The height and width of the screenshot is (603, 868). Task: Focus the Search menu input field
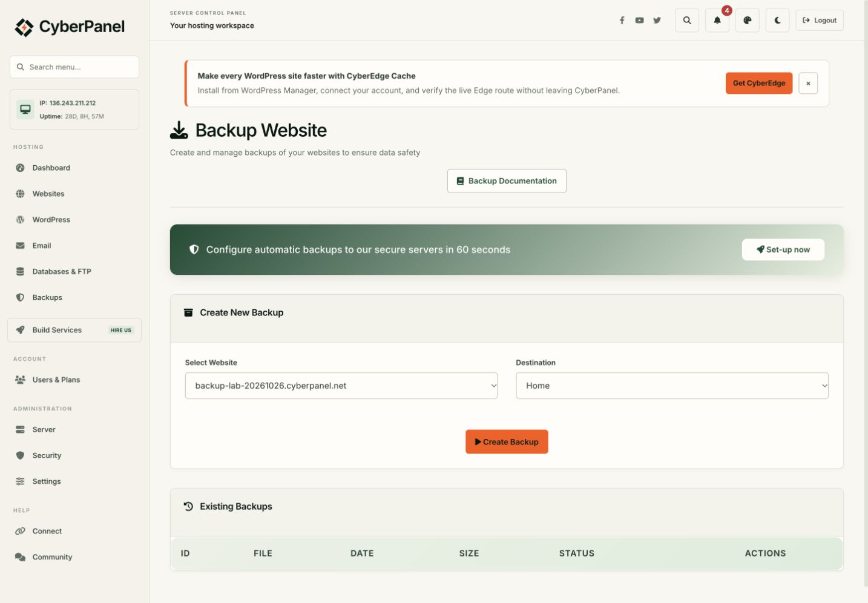74,67
